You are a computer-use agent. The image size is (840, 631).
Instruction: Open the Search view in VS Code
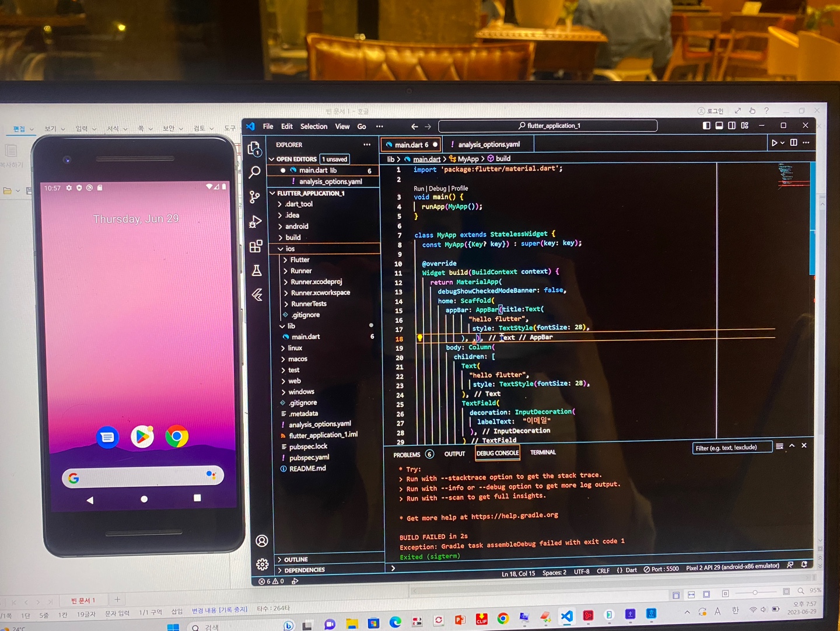tap(255, 172)
